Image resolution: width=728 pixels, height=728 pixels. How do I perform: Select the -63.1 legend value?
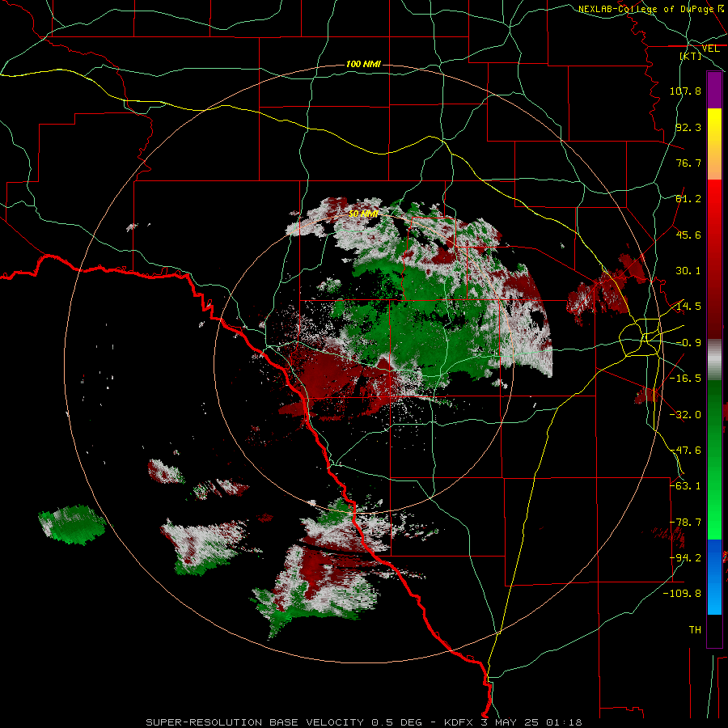685,486
